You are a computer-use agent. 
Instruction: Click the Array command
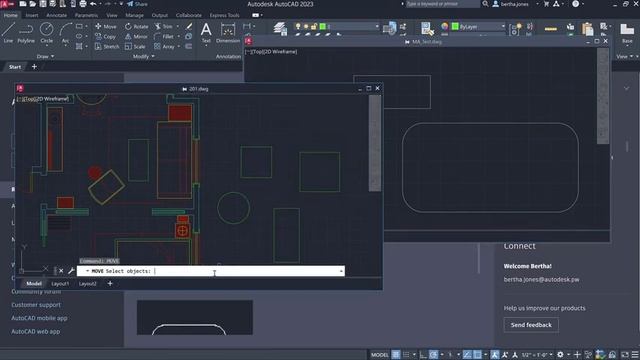coord(164,47)
